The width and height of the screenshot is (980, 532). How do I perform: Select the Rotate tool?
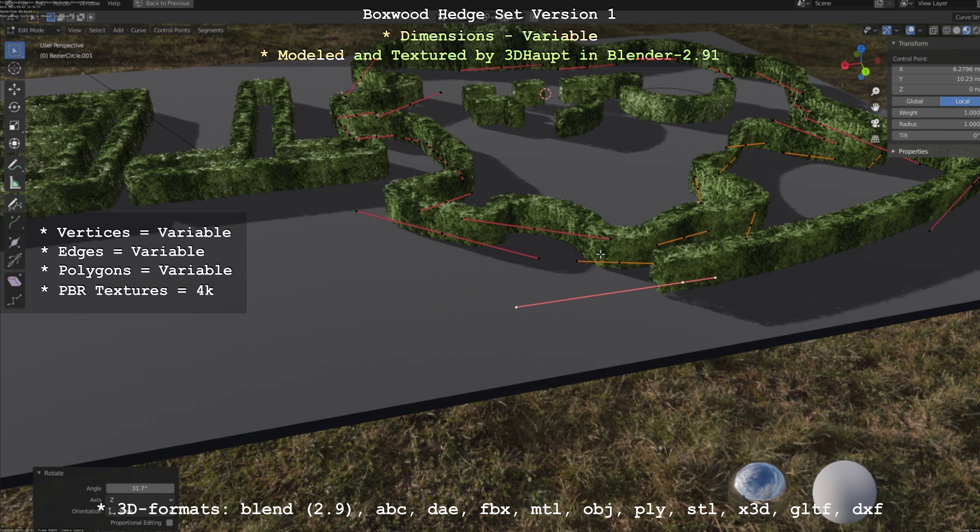14,107
